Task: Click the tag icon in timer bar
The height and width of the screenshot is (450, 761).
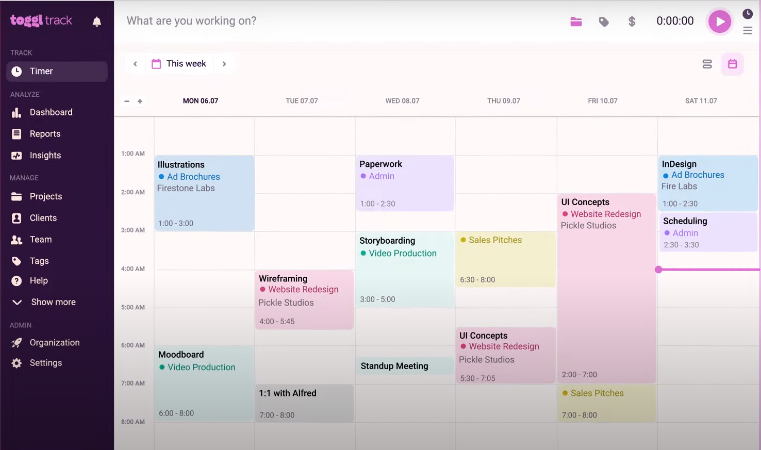Action: (604, 21)
